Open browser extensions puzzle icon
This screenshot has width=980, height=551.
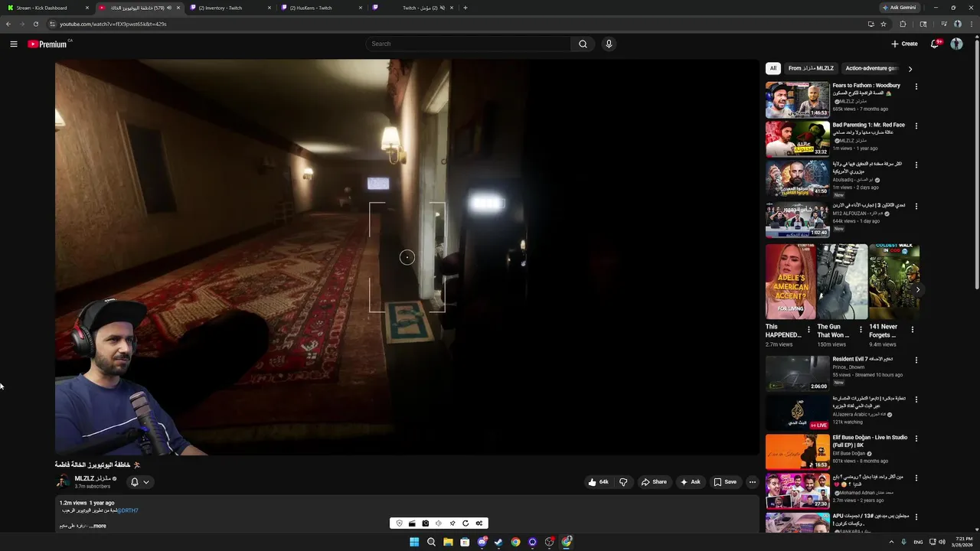point(903,24)
